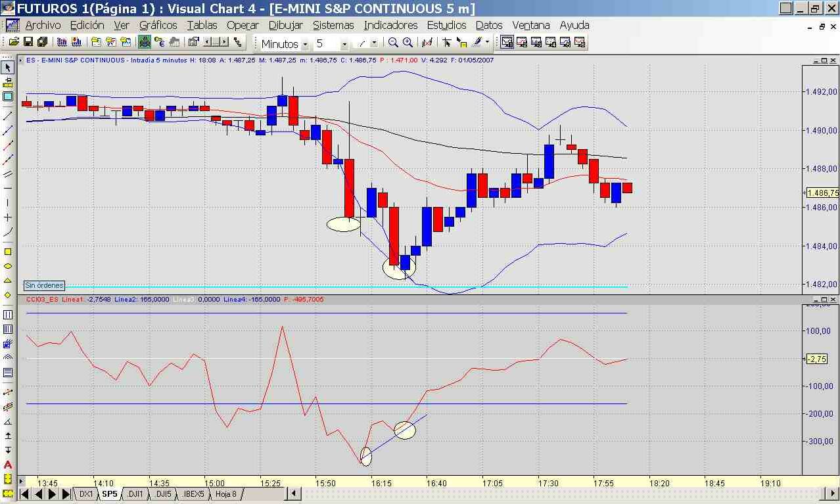Switch to the DX1 sheet tab
Image resolution: width=840 pixels, height=504 pixels.
[86, 493]
